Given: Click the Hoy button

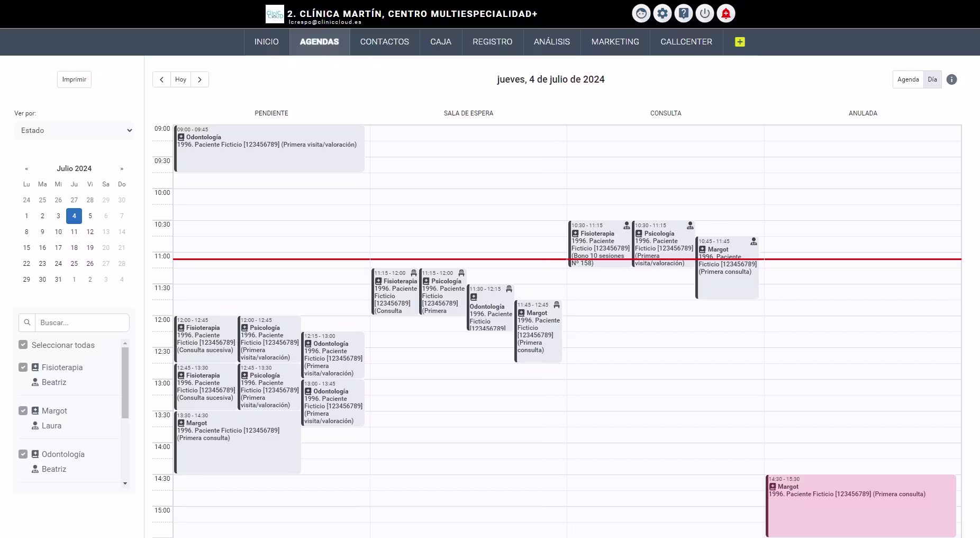Looking at the screenshot, I should (x=180, y=79).
